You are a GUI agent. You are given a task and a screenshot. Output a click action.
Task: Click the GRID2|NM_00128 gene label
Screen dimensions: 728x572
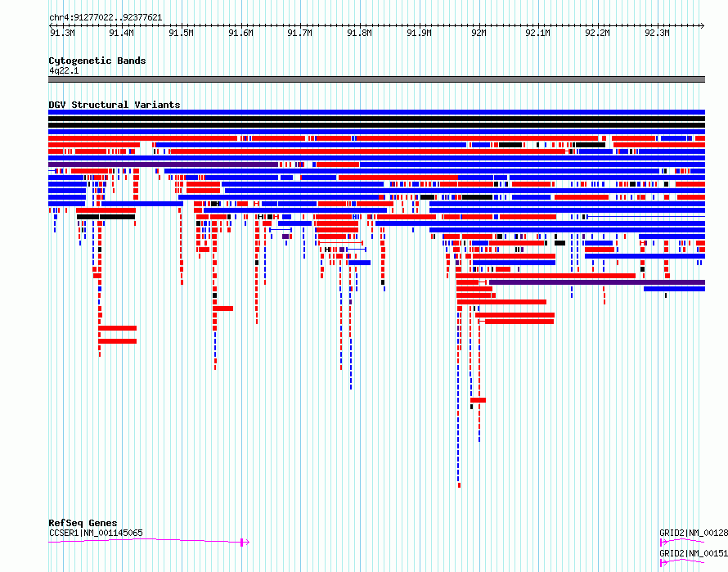click(693, 533)
